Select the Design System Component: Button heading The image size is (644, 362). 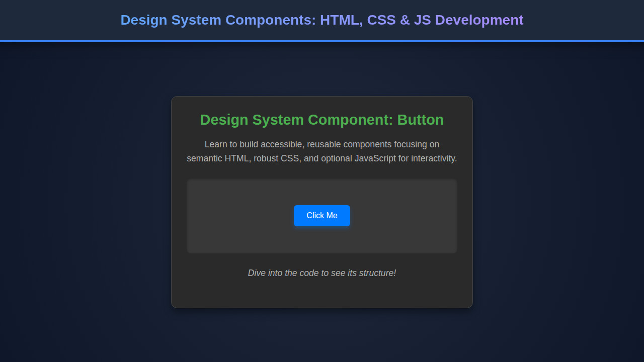tap(321, 120)
